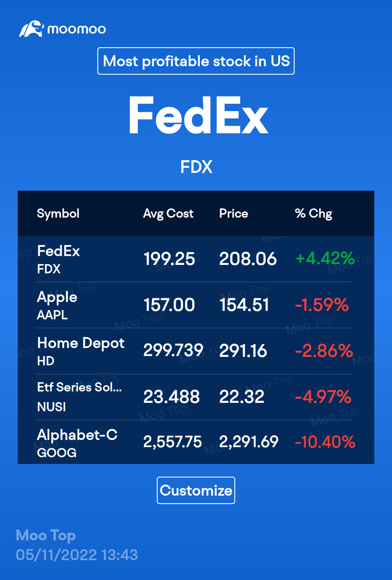Open the Home Depot HD row

[196, 351]
